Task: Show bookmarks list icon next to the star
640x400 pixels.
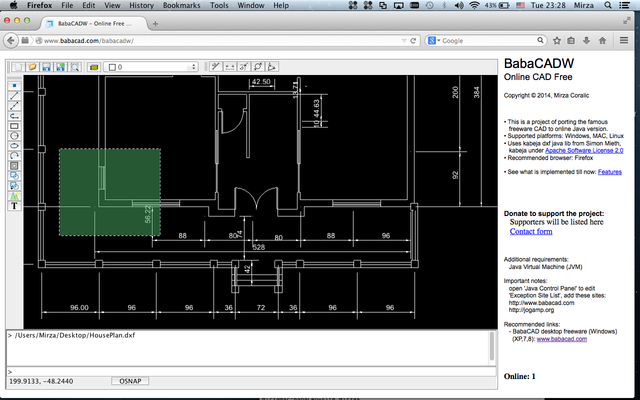Action: pyautogui.click(x=571, y=40)
